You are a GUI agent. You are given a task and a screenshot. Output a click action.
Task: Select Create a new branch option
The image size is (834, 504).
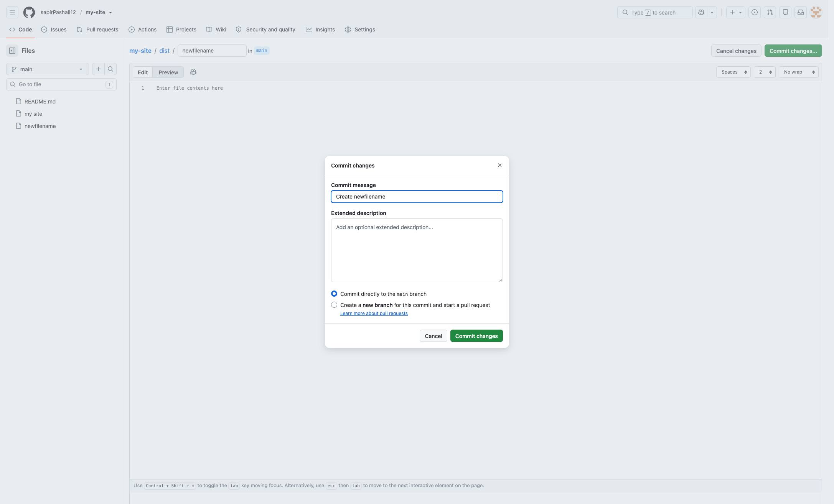[x=334, y=305]
